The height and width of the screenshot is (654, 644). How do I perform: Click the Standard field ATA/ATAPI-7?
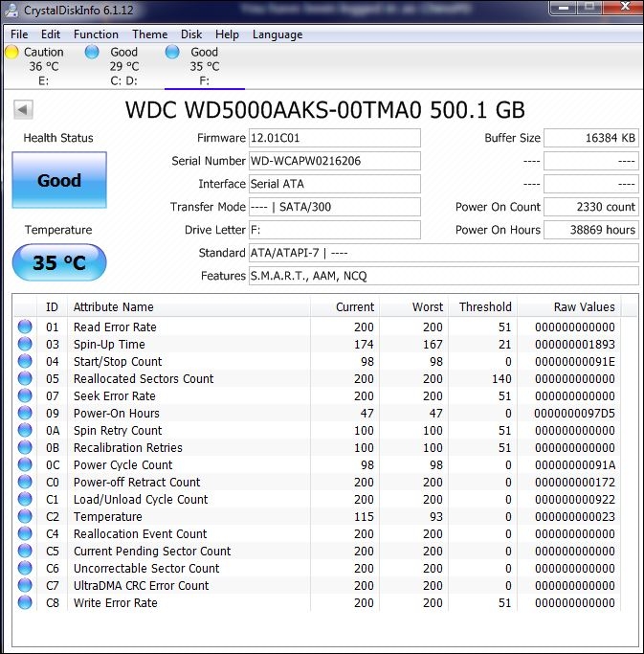(443, 253)
